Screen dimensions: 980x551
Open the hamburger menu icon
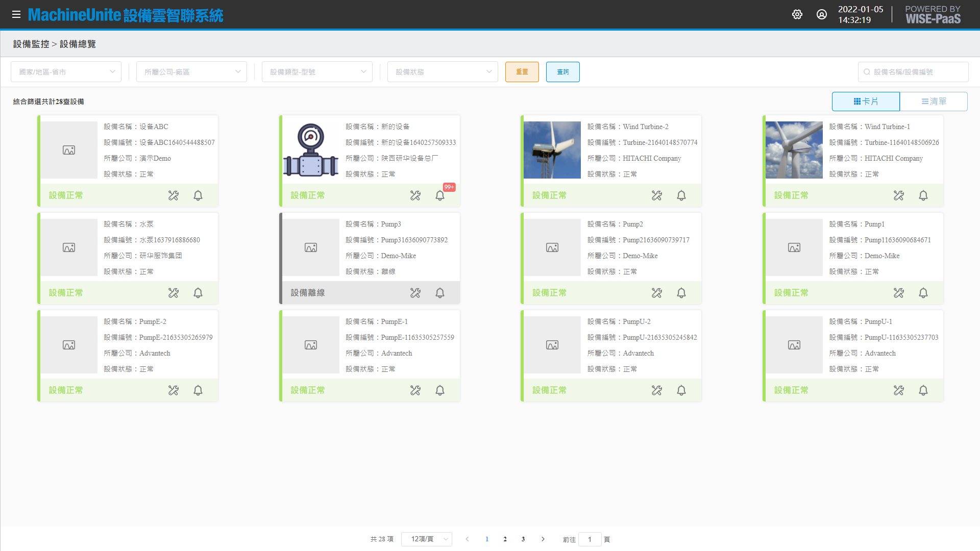tap(16, 14)
